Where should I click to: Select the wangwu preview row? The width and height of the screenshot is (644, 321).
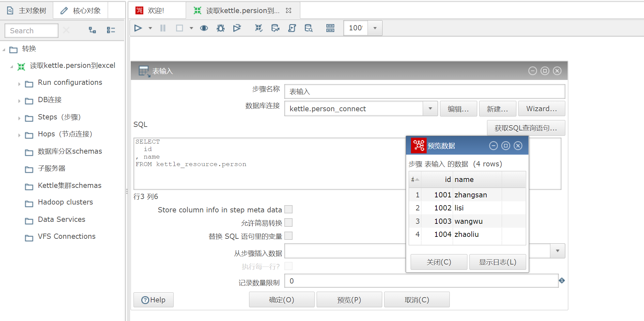tap(467, 221)
